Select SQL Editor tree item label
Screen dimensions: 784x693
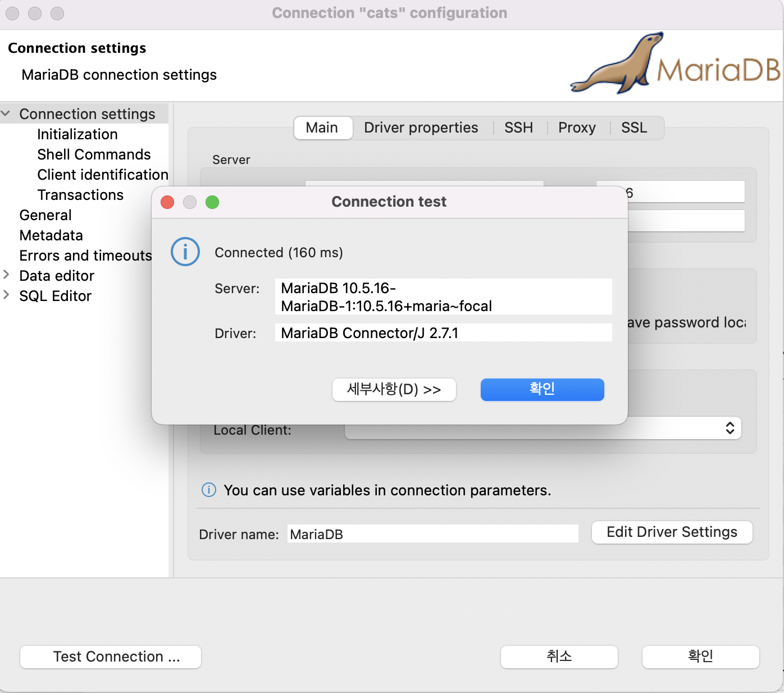point(55,296)
